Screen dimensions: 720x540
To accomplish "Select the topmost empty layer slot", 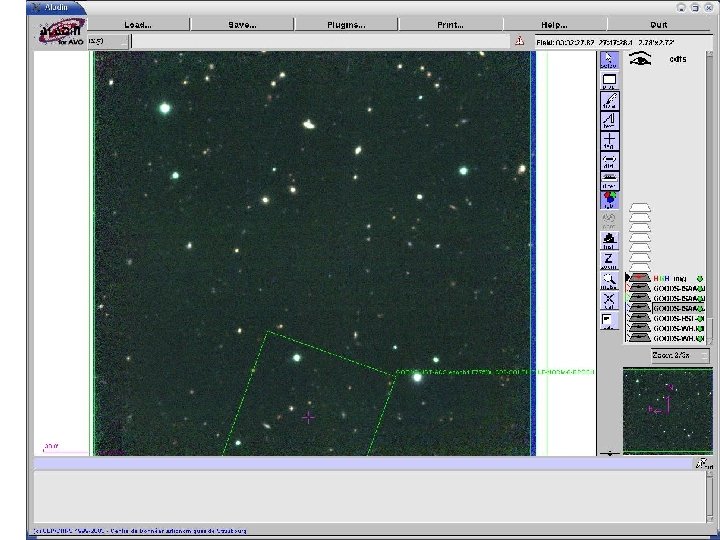I will point(640,208).
